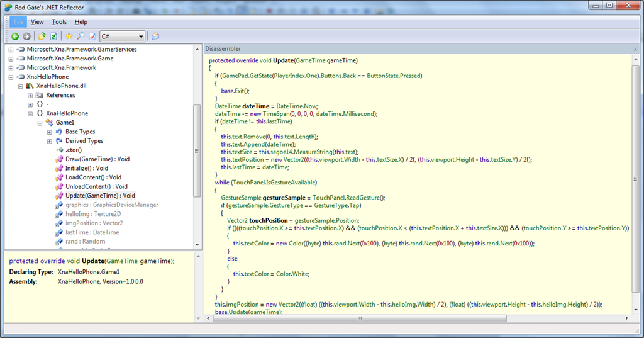644x338 pixels.
Task: Open Search with the magnifier icon
Action: coord(81,36)
